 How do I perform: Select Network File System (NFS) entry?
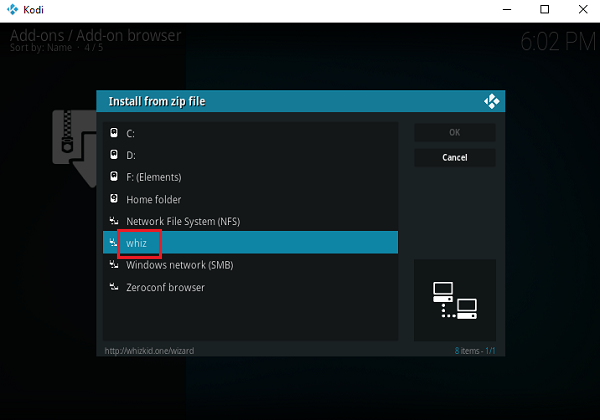250,221
